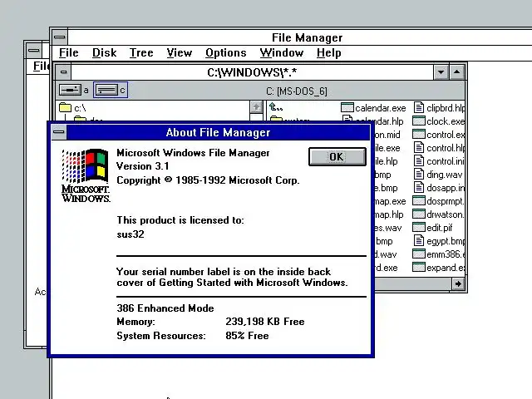The image size is (532, 399).
Task: Select control.exe program icon
Action: click(x=419, y=135)
